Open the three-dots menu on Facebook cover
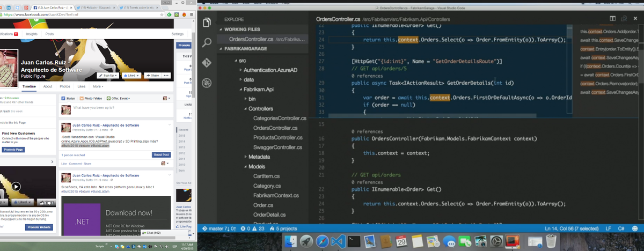644x251 pixels. tap(167, 76)
